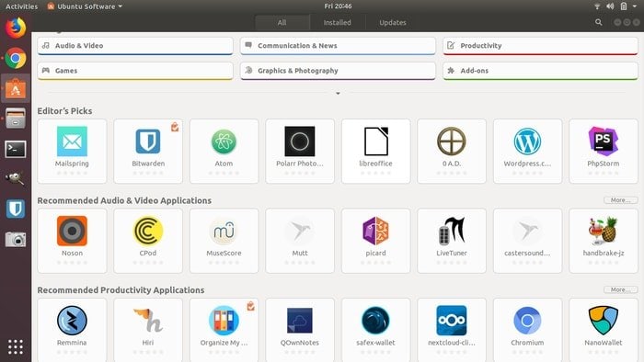Screen dimensions: 644x362
Task: Open the MuseScore app tile
Action: click(x=224, y=241)
